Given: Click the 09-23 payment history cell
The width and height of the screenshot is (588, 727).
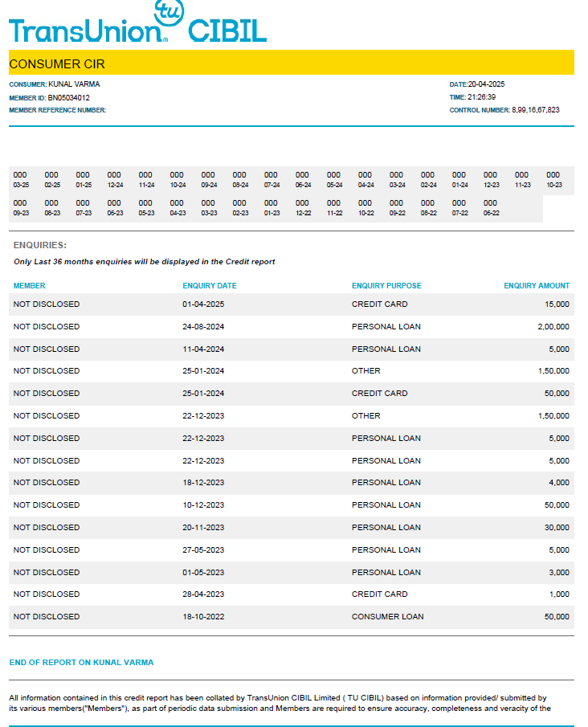Looking at the screenshot, I should click(21, 208).
